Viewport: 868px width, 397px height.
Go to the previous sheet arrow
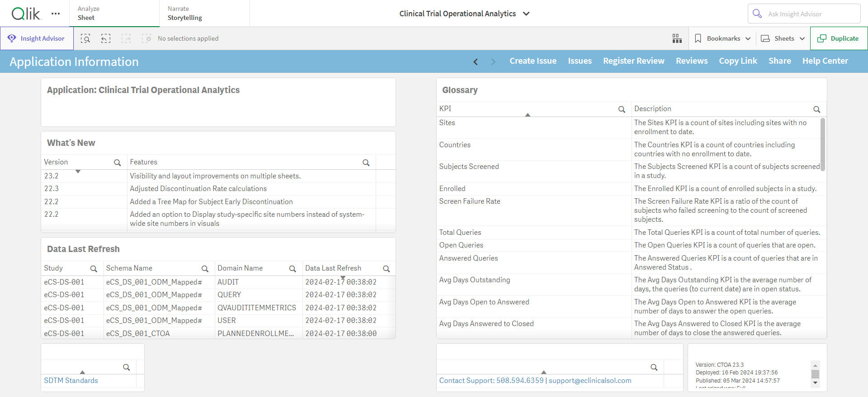(476, 61)
